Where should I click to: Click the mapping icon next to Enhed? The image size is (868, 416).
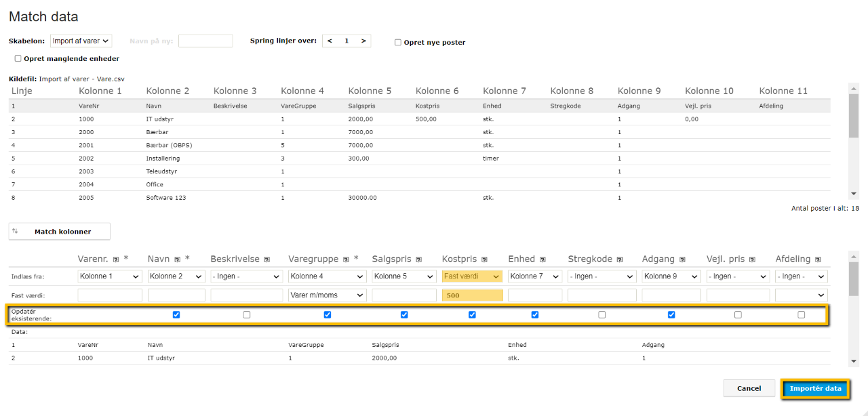coord(541,259)
